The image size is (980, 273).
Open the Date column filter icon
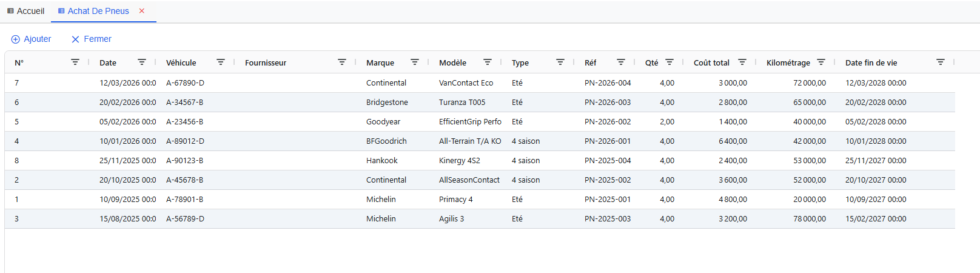point(142,62)
